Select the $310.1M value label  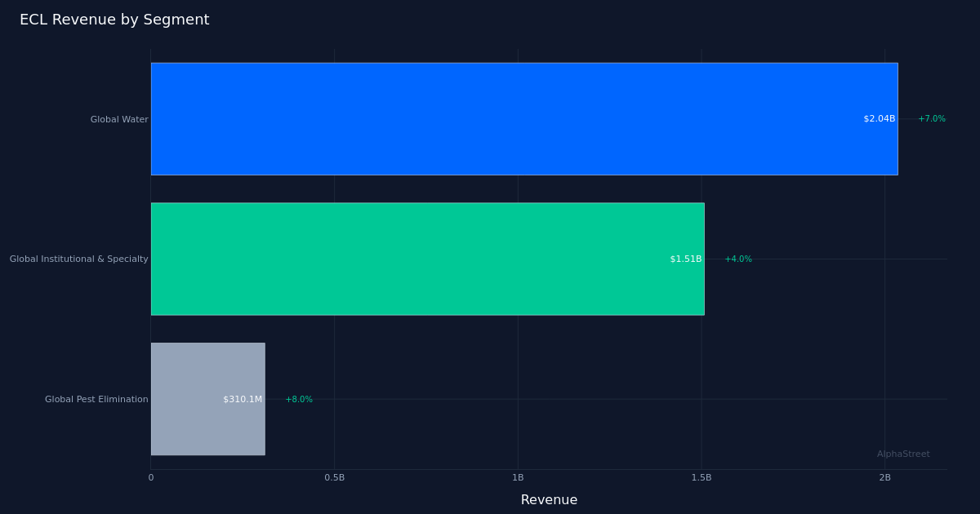pos(243,399)
